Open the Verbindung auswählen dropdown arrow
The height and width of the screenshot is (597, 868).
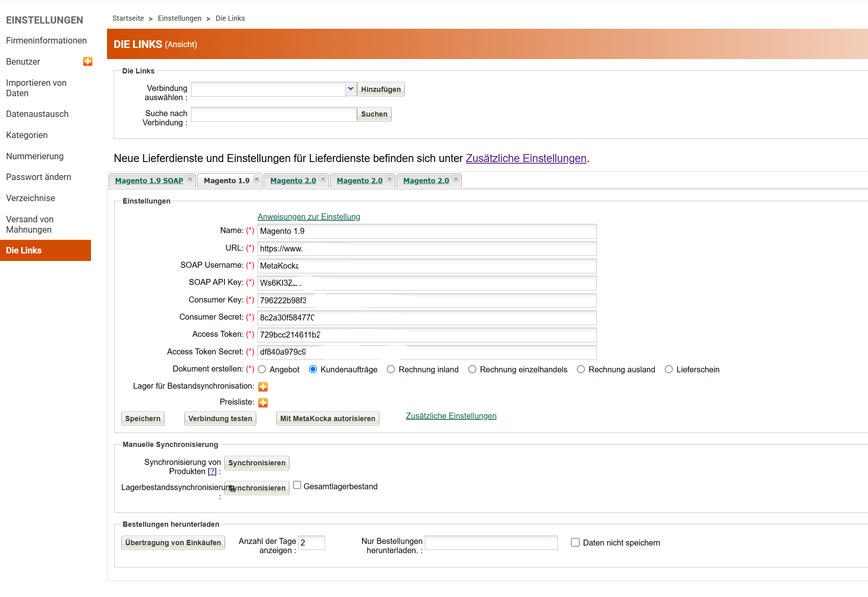[351, 89]
